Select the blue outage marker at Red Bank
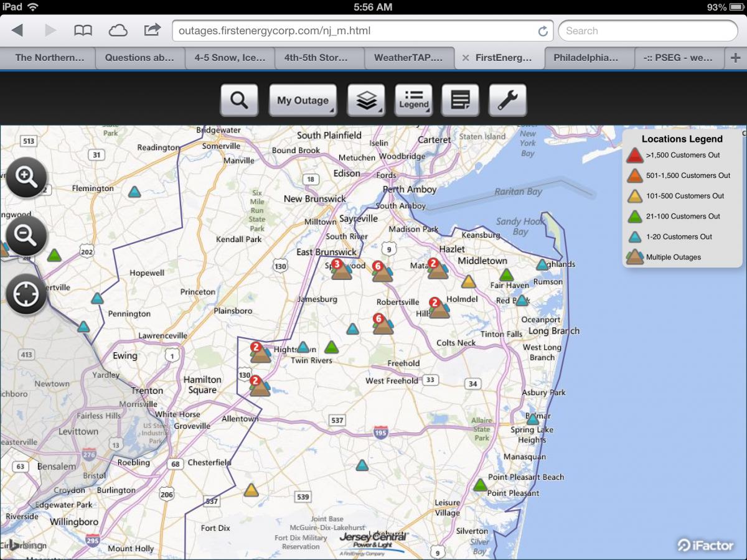This screenshot has height=560, width=747. (x=522, y=300)
